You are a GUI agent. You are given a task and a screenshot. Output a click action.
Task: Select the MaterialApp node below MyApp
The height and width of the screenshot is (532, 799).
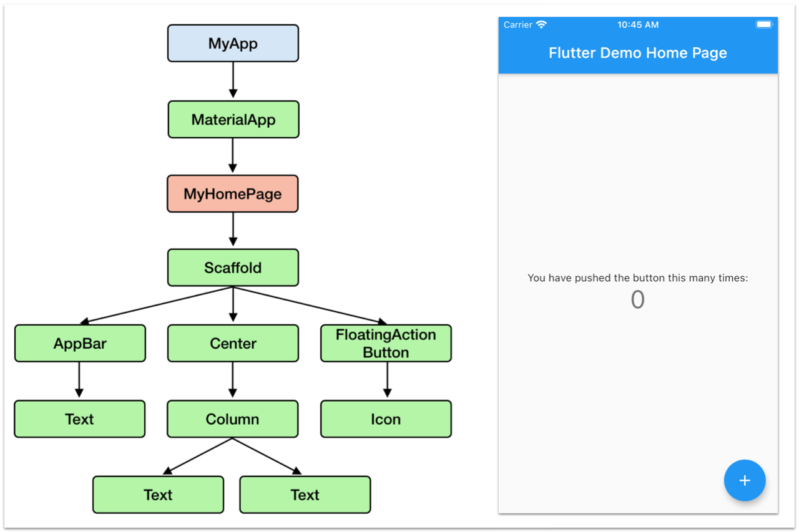(233, 119)
